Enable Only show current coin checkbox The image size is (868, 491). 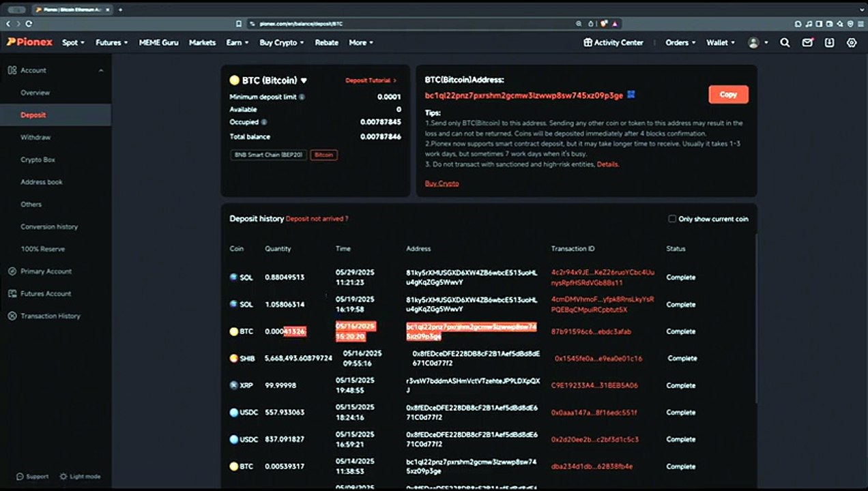[x=672, y=219]
